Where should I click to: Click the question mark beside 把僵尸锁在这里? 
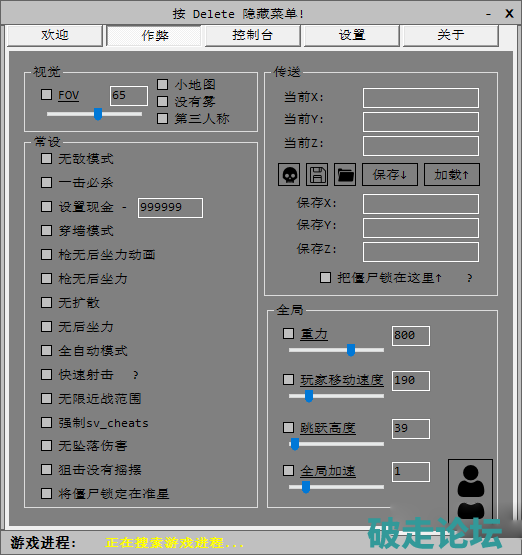tap(470, 278)
